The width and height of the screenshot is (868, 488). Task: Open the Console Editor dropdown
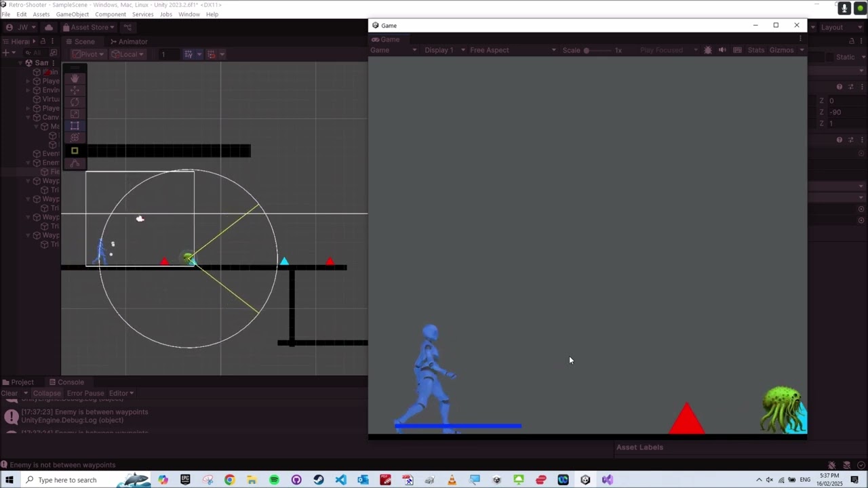[x=121, y=393]
